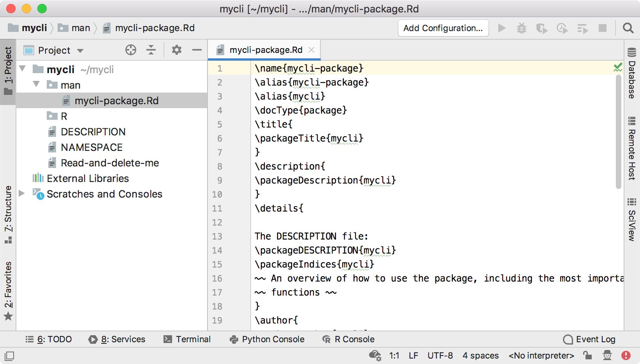The height and width of the screenshot is (364, 640).
Task: Run the project with the play icon
Action: tap(502, 28)
